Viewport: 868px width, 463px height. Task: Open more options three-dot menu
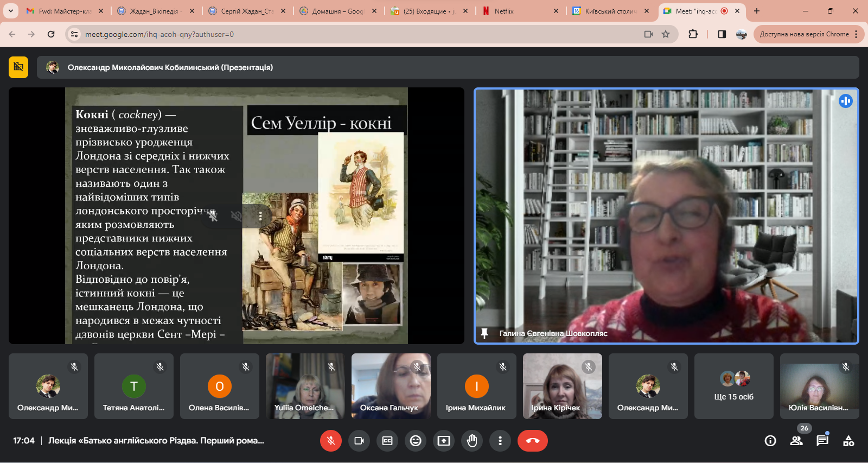tap(500, 441)
